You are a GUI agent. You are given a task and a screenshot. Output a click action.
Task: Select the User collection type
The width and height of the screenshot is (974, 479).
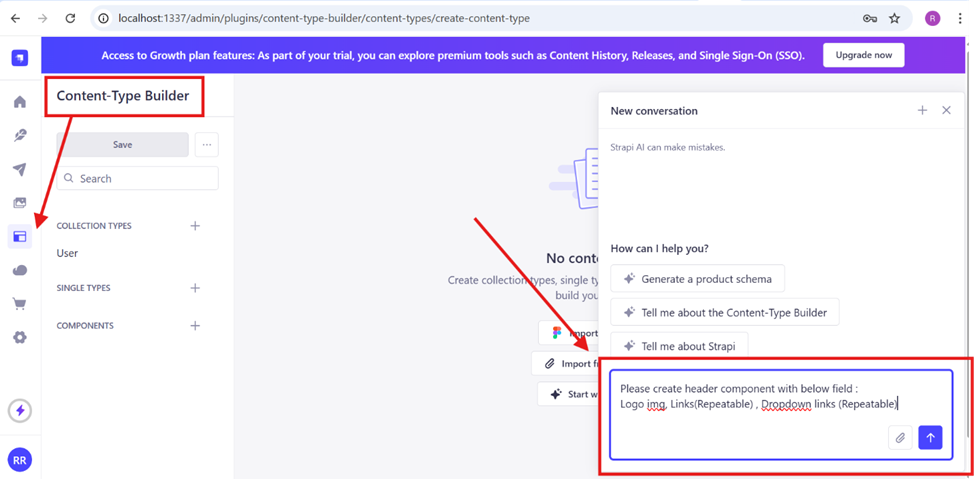click(68, 254)
